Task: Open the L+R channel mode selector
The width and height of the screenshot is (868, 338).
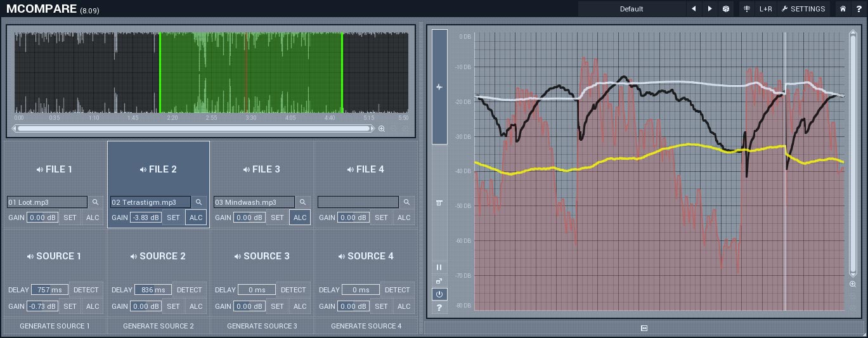Action: pos(766,9)
